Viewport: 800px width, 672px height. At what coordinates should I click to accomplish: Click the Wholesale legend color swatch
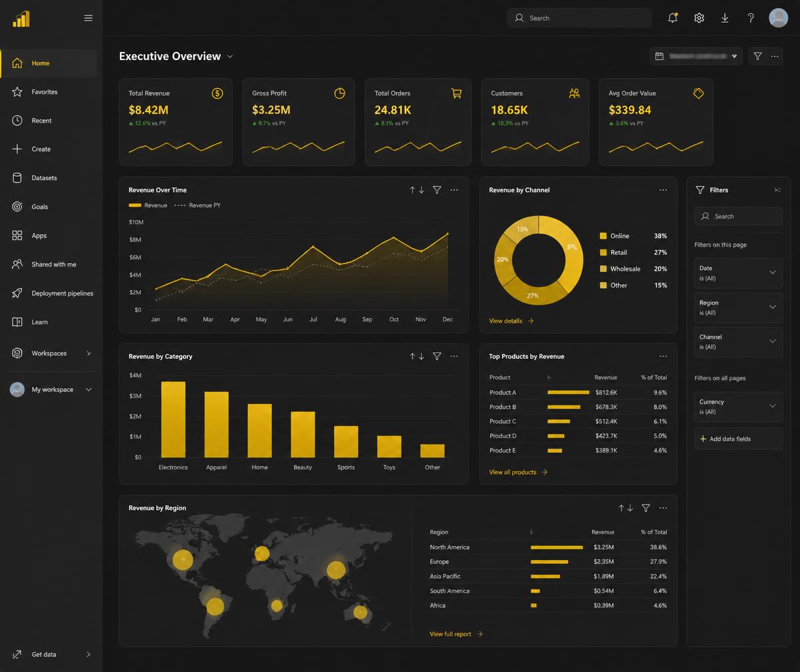(x=603, y=269)
